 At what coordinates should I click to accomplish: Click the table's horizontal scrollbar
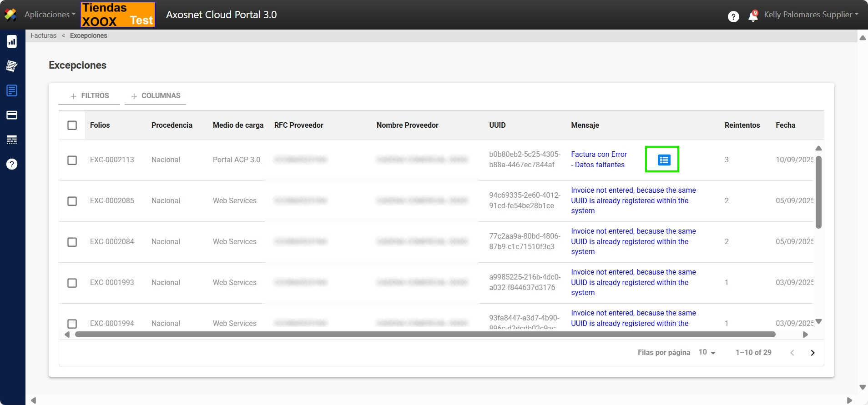[x=425, y=335]
